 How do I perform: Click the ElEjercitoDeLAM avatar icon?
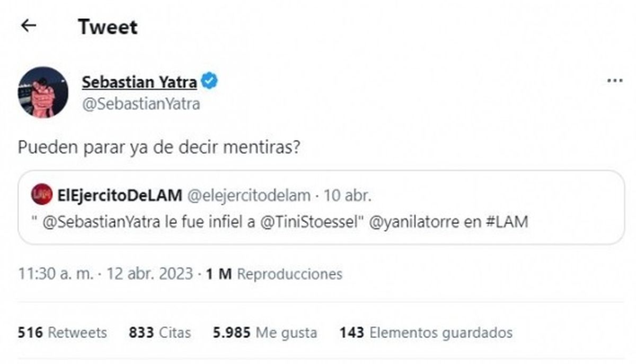pos(41,194)
